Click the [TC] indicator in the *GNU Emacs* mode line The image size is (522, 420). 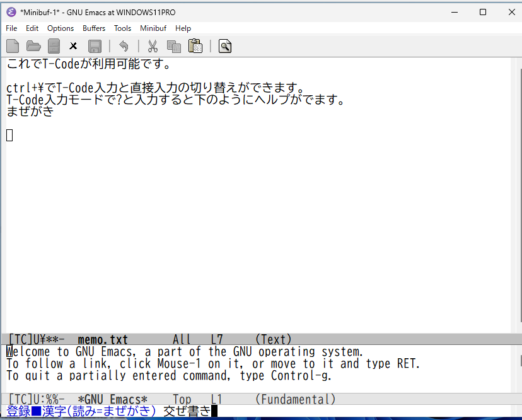point(21,399)
